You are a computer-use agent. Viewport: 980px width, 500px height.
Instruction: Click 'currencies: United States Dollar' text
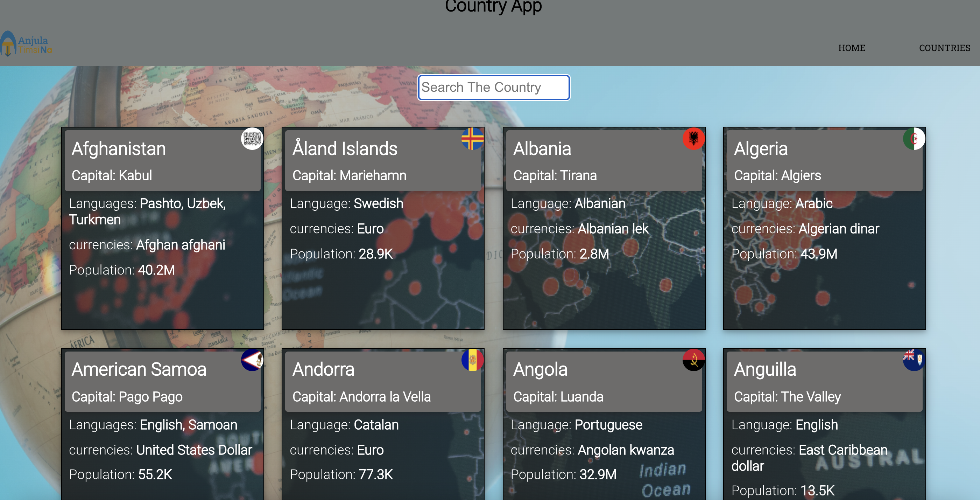tap(161, 450)
